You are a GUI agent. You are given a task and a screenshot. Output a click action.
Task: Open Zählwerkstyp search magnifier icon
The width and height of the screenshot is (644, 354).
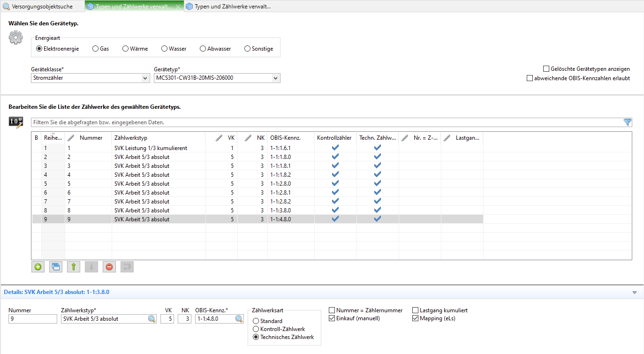point(152,319)
